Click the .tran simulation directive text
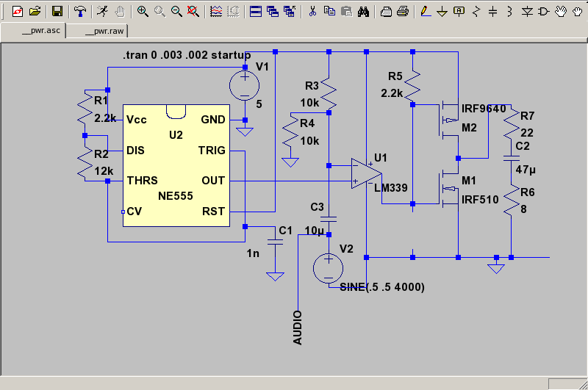 click(187, 55)
